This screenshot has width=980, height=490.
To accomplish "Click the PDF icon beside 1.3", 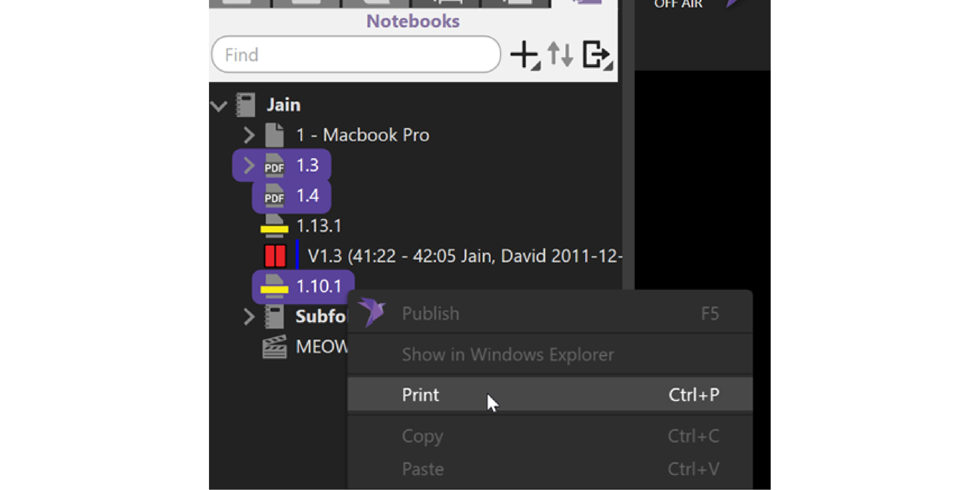I will (x=274, y=166).
